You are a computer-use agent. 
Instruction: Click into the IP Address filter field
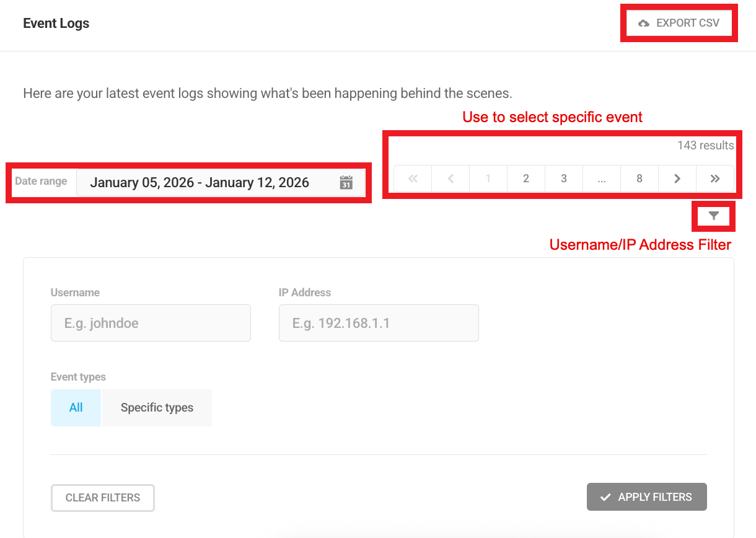click(x=379, y=322)
